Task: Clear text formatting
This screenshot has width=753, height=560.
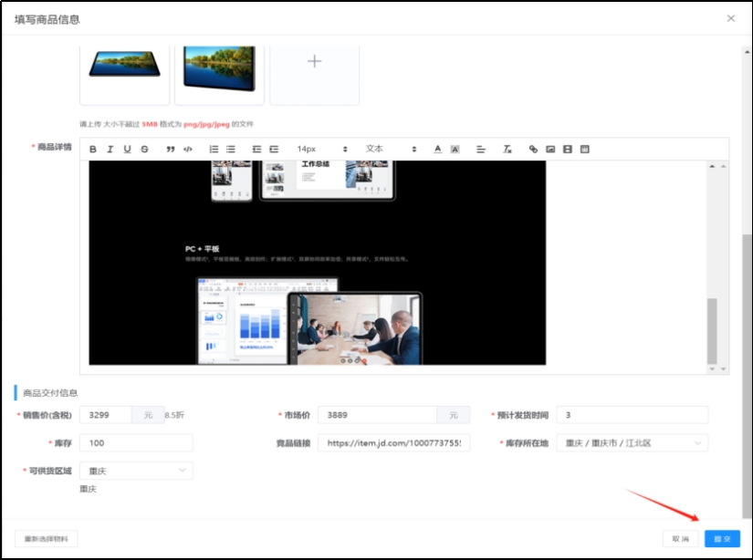Action: point(507,150)
